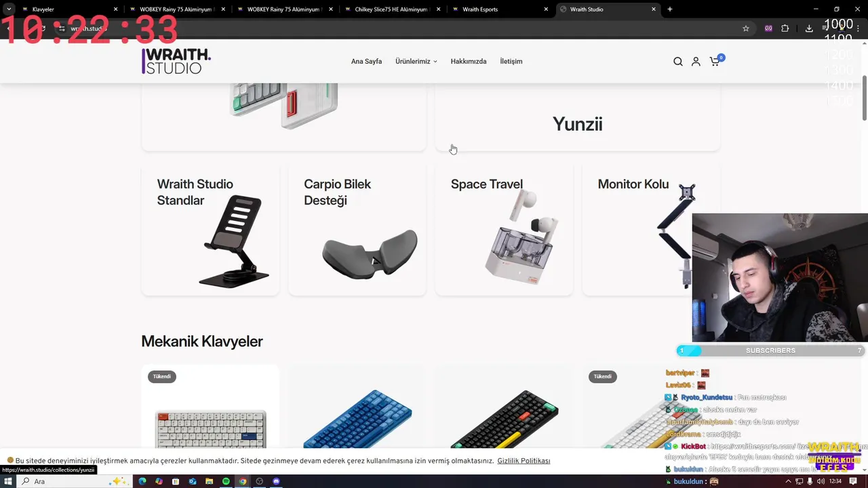
Task: Open the Yunzii collection card
Action: [x=577, y=117]
